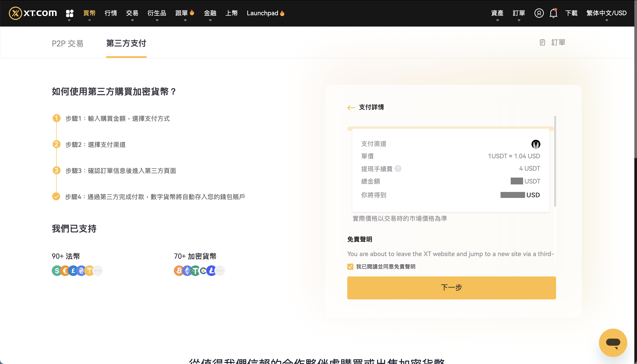This screenshot has width=637, height=364.
Task: Click the 免責聲明 disclaimer text
Action: pyautogui.click(x=451, y=254)
